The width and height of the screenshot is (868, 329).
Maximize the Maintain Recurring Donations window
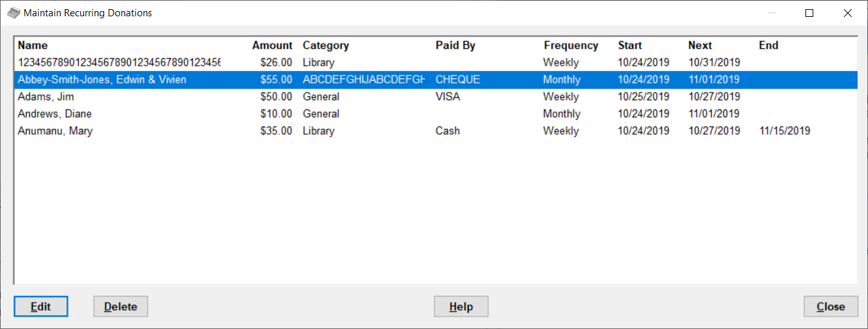tap(809, 13)
